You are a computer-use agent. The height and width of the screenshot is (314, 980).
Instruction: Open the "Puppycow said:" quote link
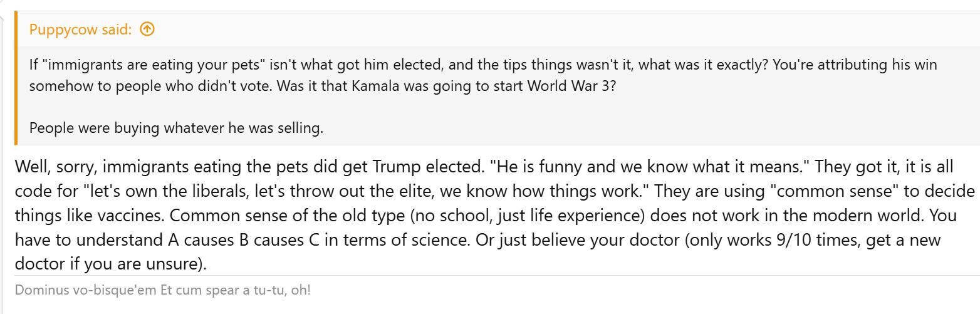(x=80, y=29)
